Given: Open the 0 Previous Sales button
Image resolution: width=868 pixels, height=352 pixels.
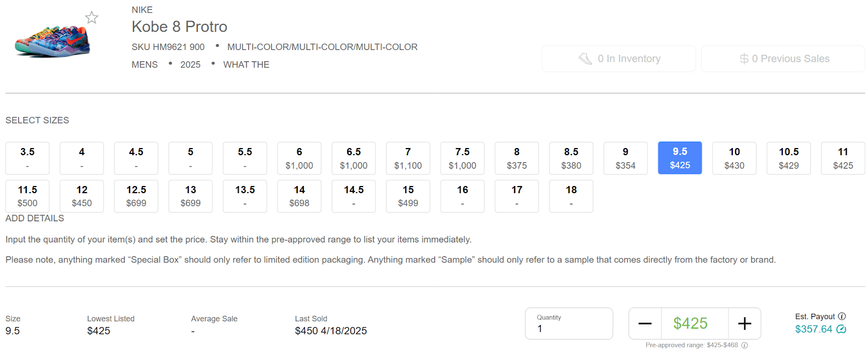Looking at the screenshot, I should tap(783, 59).
